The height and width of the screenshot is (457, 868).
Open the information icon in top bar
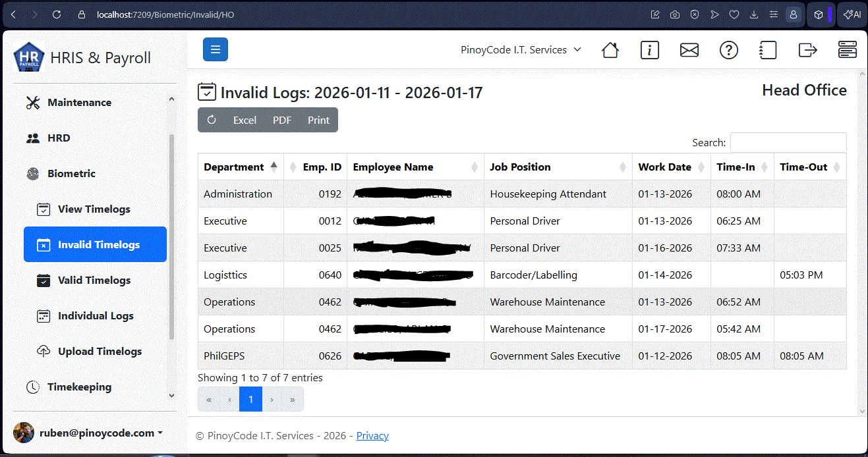coord(650,50)
